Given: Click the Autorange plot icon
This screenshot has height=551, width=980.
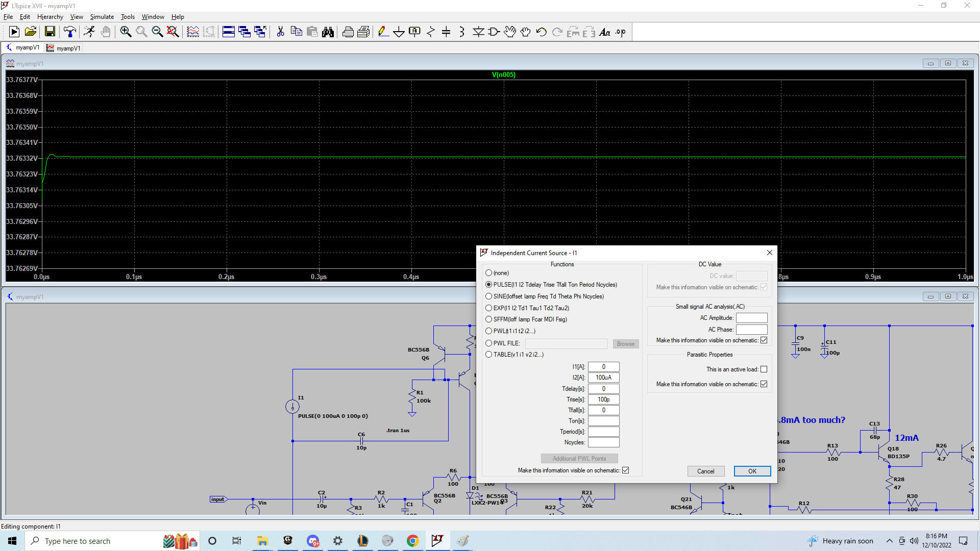Looking at the screenshot, I should coord(193,32).
